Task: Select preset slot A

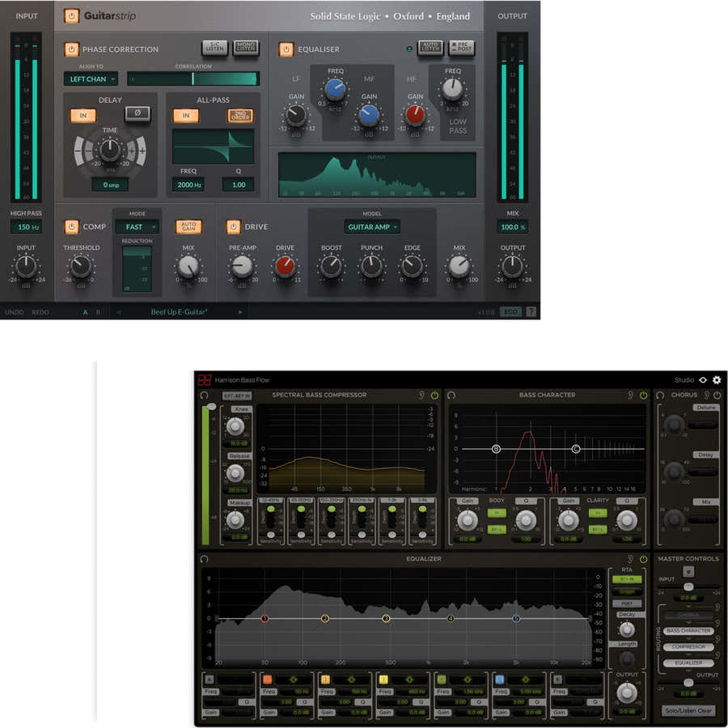Action: (x=86, y=312)
